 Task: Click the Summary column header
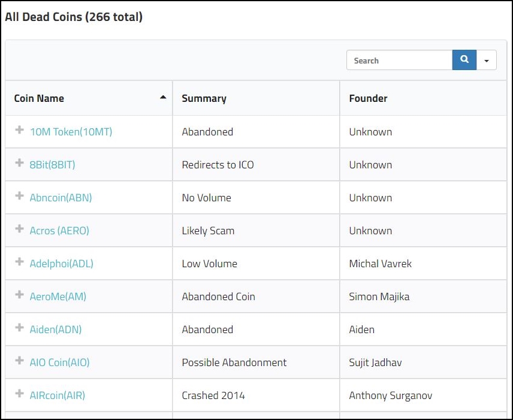(204, 98)
